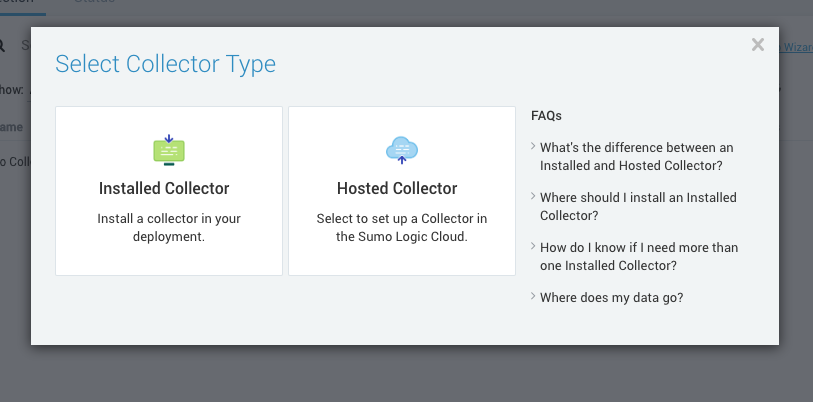Image resolution: width=813 pixels, height=402 pixels.
Task: Click the Select Collector Type heading
Action: [x=165, y=65]
